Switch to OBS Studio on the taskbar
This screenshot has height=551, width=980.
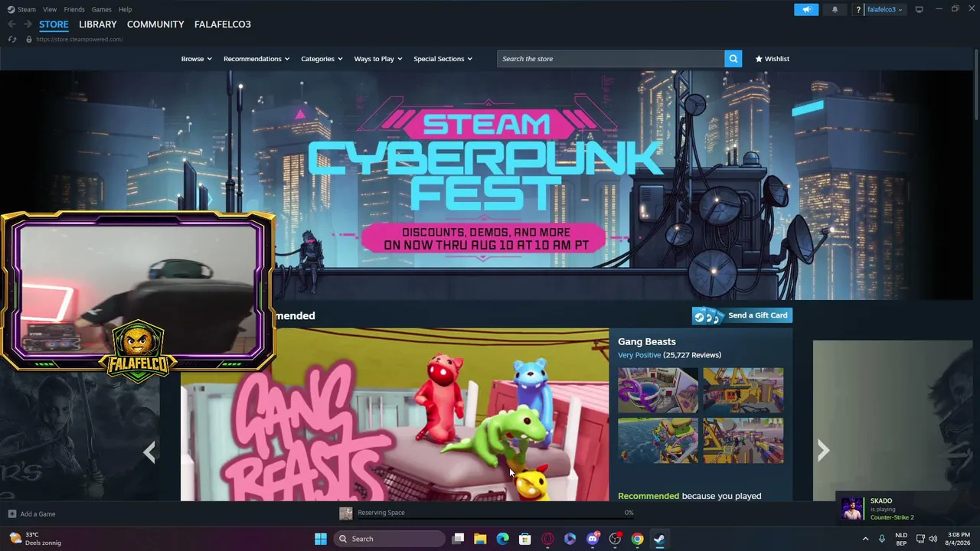click(615, 539)
